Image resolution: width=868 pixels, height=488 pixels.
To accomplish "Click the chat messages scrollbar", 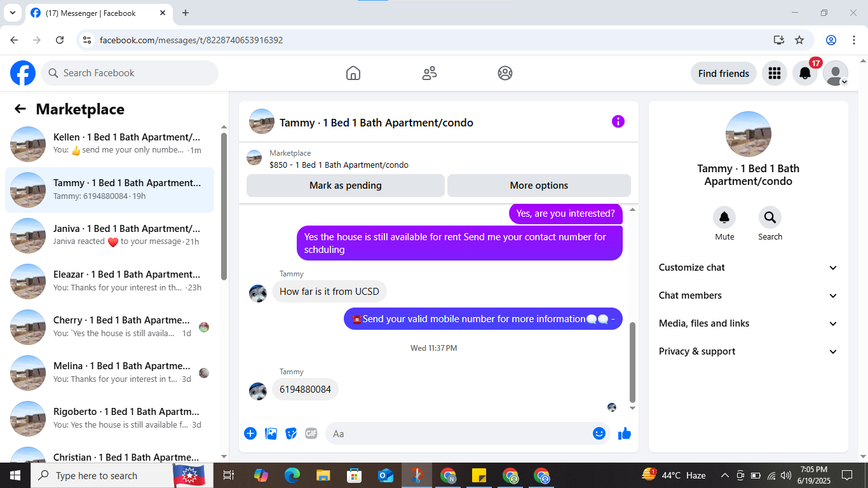I will (632, 362).
